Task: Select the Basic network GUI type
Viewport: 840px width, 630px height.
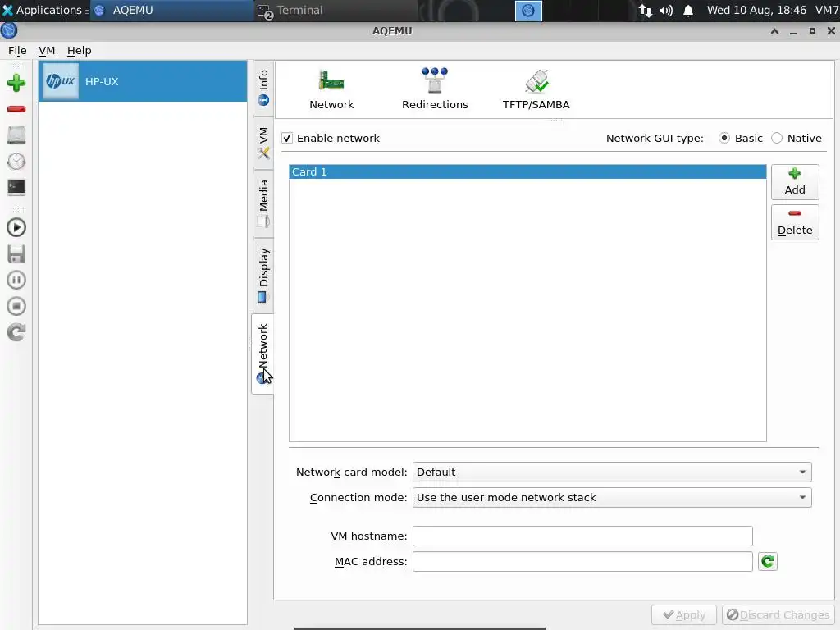Action: [x=724, y=138]
